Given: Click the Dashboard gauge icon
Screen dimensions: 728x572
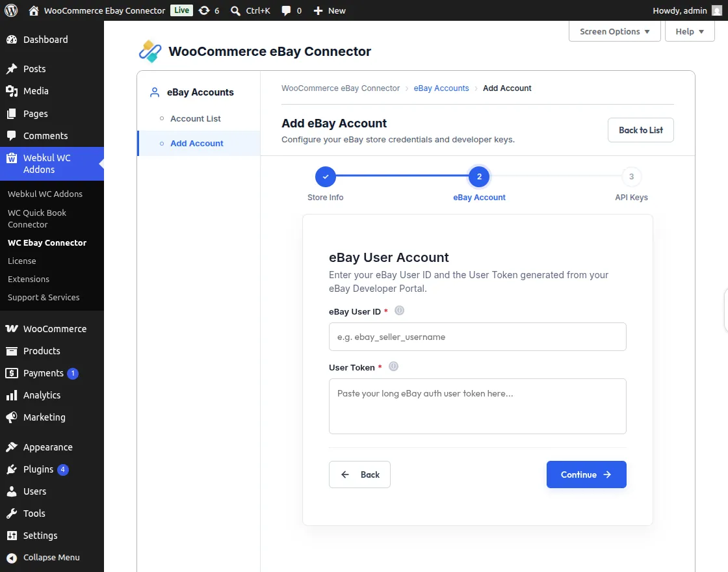Looking at the screenshot, I should [x=12, y=40].
